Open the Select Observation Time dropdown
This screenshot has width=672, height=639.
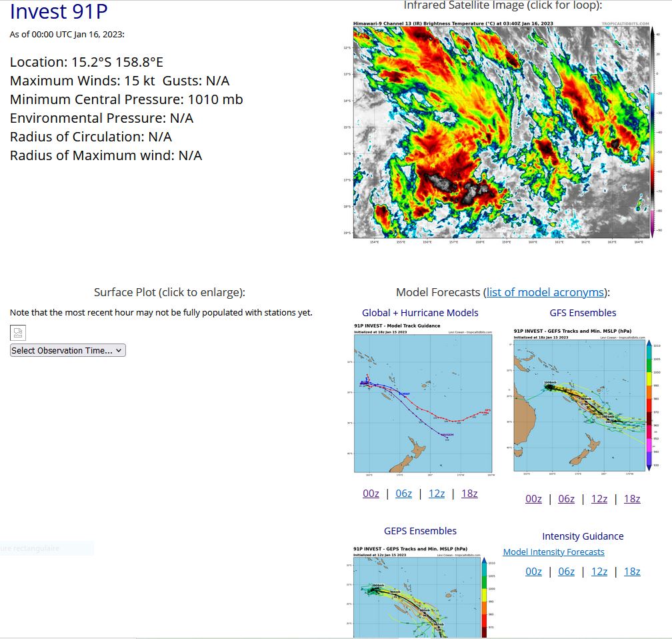(x=68, y=350)
